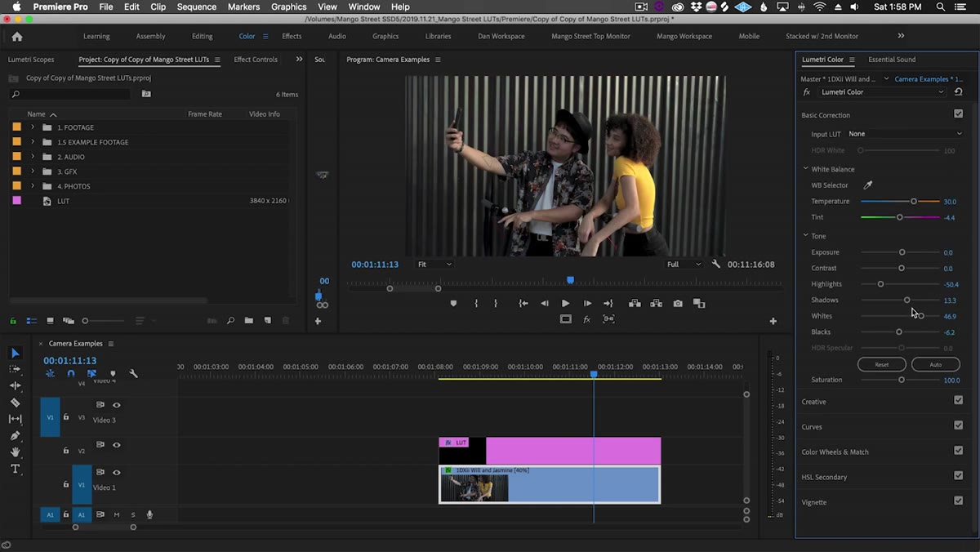Screen dimensions: 980x552
Task: Hide Video 3 track output eye
Action: [117, 405]
